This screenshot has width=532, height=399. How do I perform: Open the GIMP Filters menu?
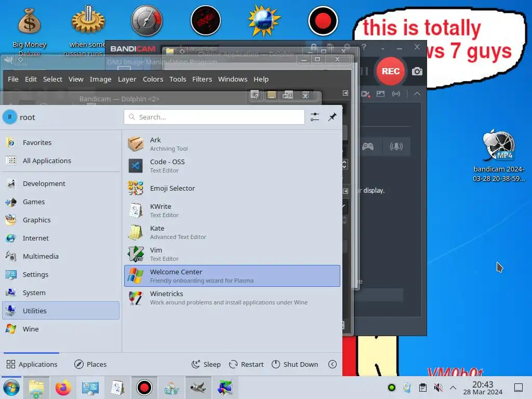(202, 79)
